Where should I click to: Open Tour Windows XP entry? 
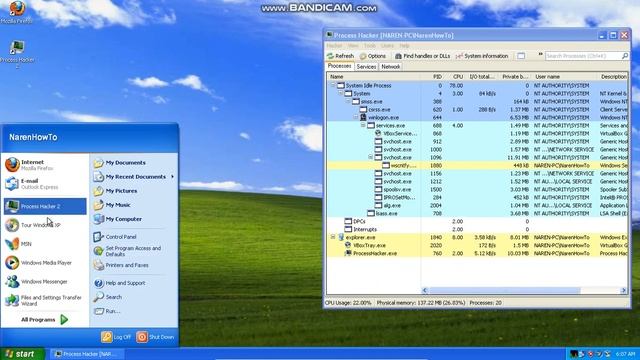(45, 225)
